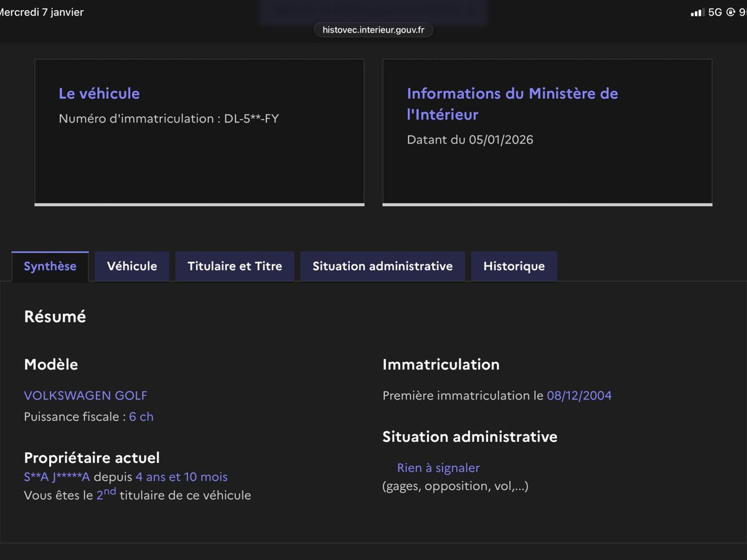Tap the cellular signal bars icon

coord(697,12)
